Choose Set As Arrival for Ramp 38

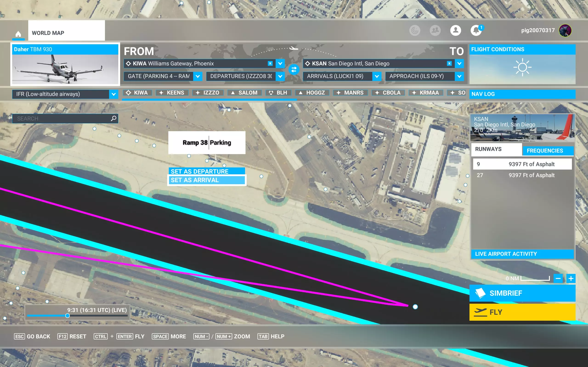pos(207,180)
